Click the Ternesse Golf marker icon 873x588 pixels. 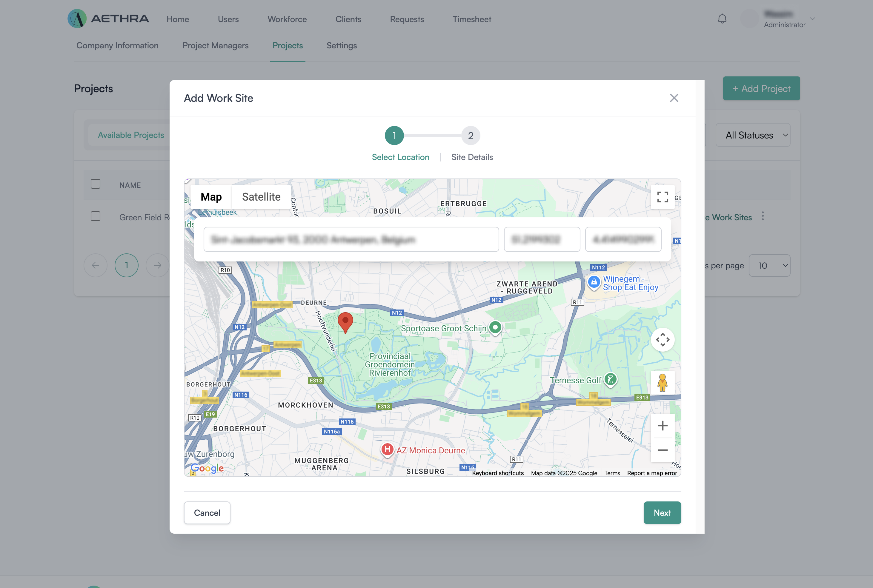pos(611,379)
